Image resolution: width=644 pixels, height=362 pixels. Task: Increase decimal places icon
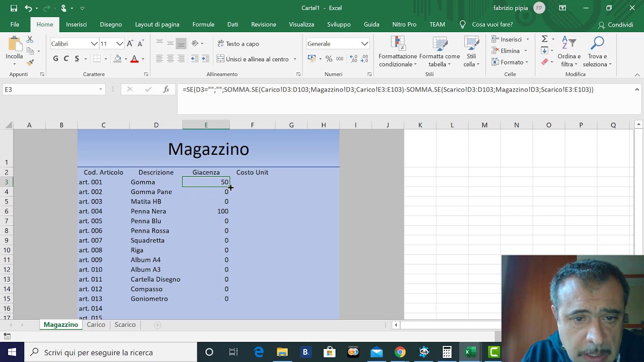pos(354,59)
